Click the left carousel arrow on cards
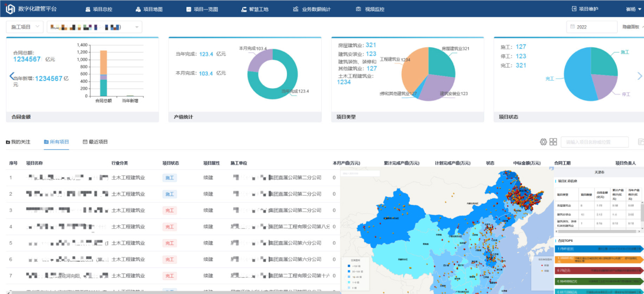644x294 pixels. tap(11, 76)
